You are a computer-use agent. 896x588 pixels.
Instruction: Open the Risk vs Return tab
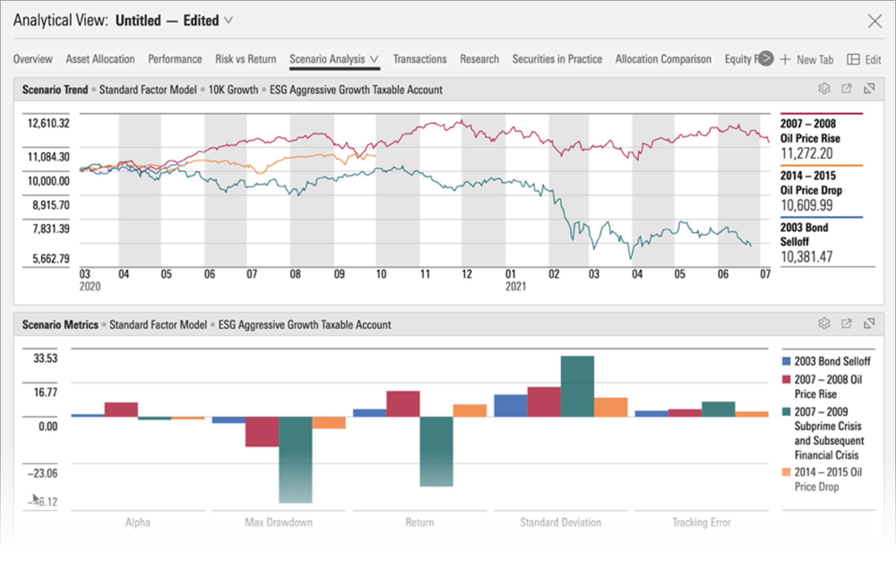click(245, 59)
